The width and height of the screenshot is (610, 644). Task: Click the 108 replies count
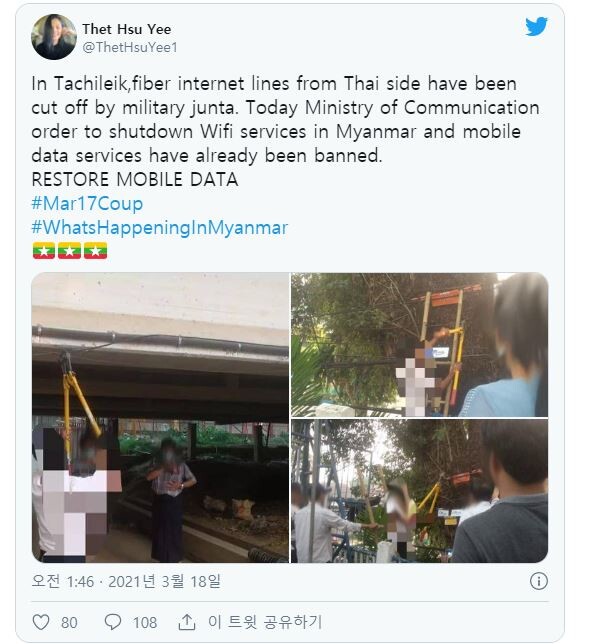145,623
